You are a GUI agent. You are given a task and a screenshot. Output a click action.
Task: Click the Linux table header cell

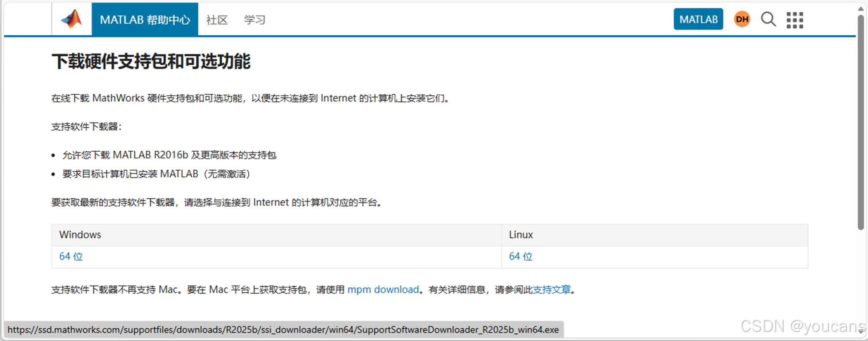655,235
